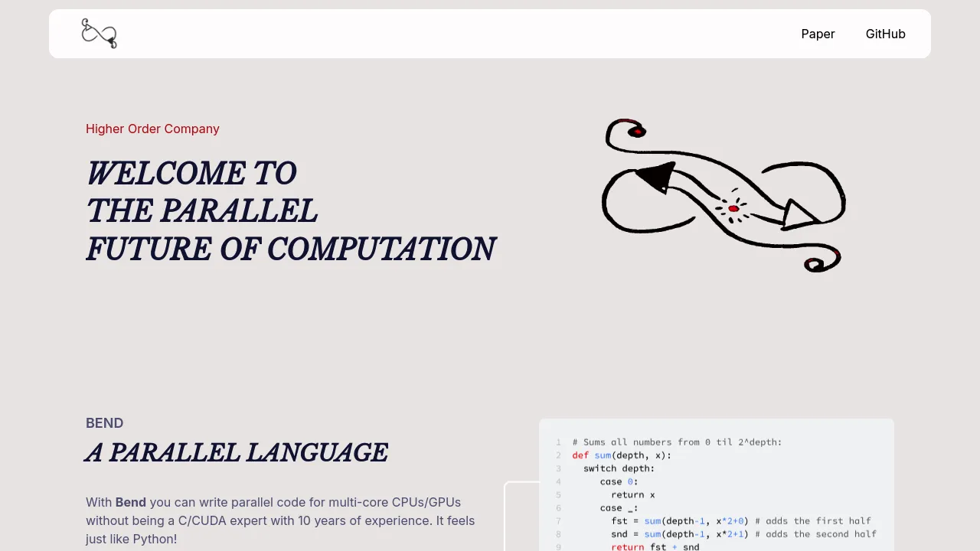Click code line 'return x'
Viewport: 980px width, 551px height.
[633, 494]
